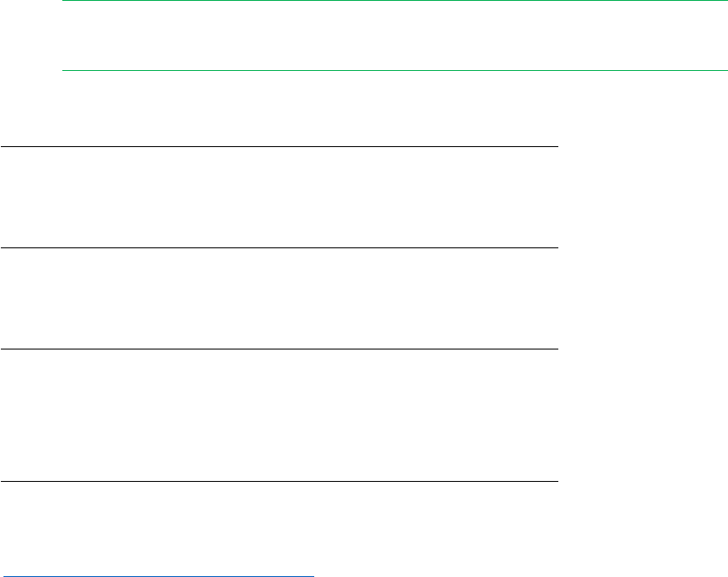Viewport: 728px width, 577px height.
Task: Click the right end of the first black rule
Action: click(x=557, y=147)
